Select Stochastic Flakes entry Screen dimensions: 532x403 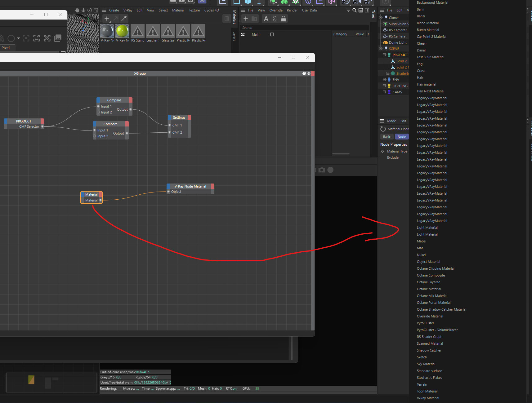click(429, 378)
